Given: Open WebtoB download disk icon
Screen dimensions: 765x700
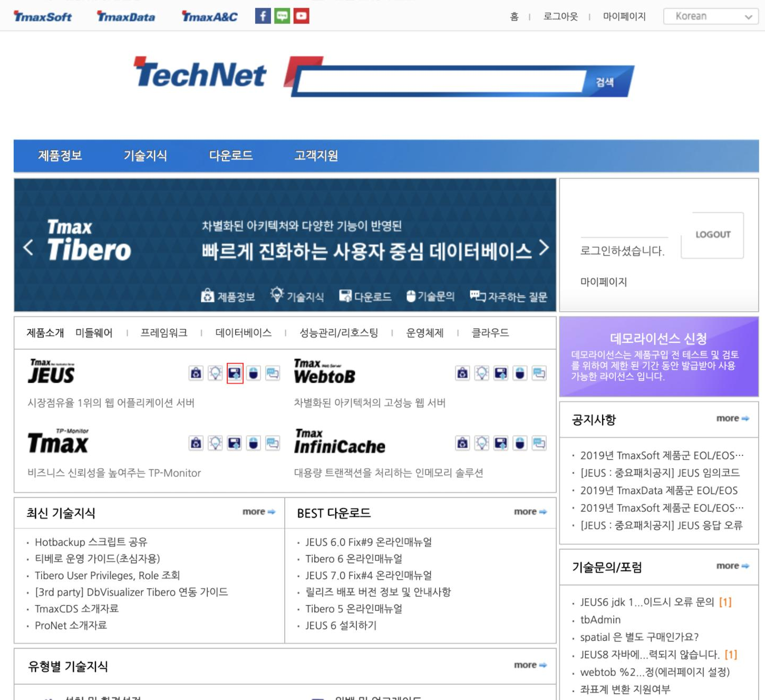Looking at the screenshot, I should tap(501, 373).
